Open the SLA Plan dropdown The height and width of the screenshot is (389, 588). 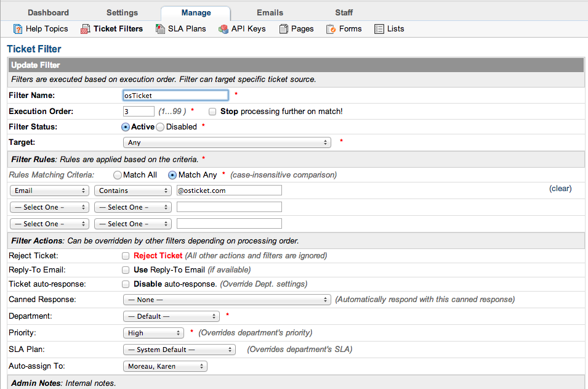point(179,350)
